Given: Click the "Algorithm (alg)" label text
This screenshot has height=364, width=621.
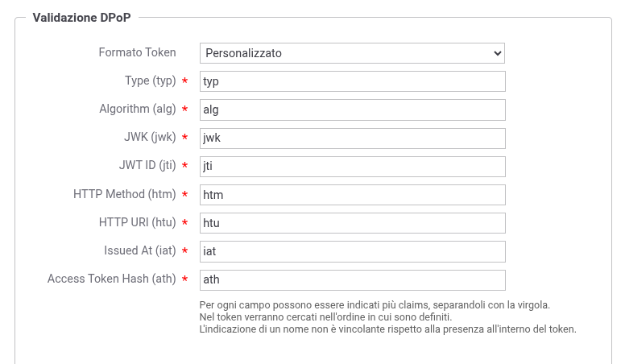Looking at the screenshot, I should click(137, 110).
